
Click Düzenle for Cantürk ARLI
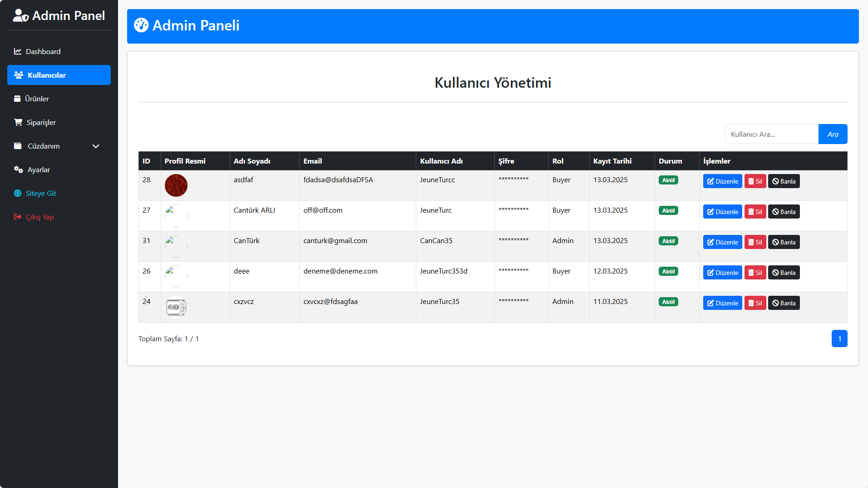coord(722,212)
